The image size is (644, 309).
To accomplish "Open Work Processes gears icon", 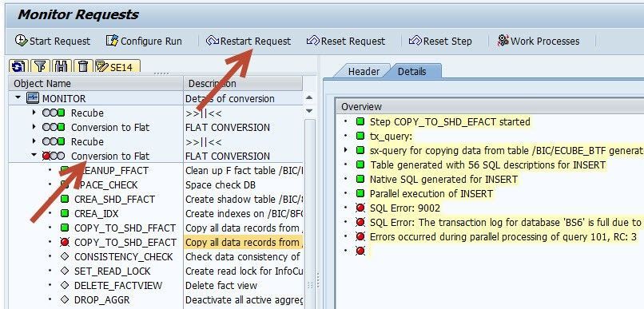I will pyautogui.click(x=503, y=40).
